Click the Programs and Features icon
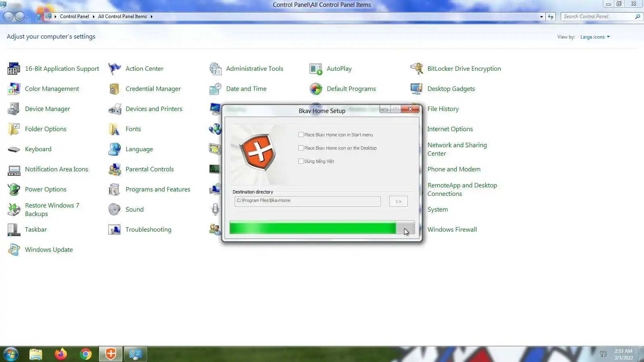Screen dimensions: 644x362 tap(114, 189)
